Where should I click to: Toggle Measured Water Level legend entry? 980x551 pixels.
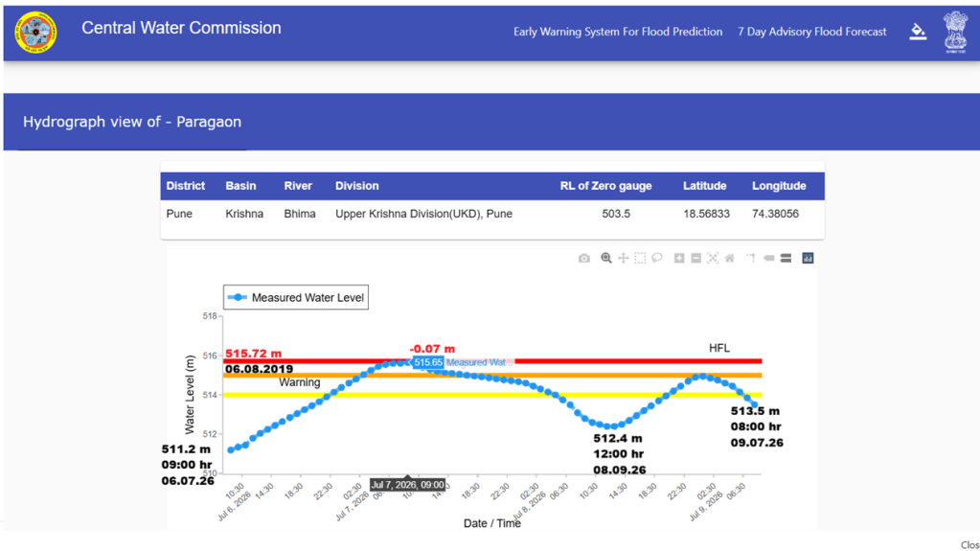(x=296, y=298)
